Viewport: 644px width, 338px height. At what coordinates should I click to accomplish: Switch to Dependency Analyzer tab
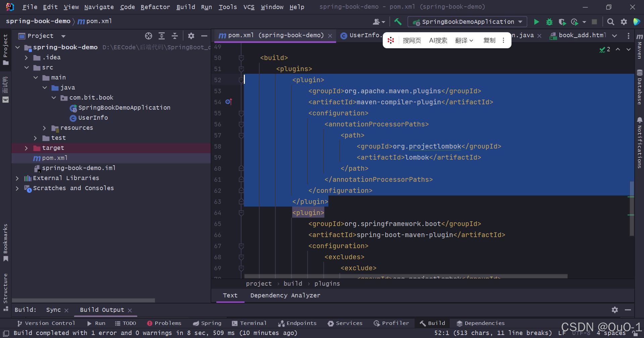pos(285,295)
